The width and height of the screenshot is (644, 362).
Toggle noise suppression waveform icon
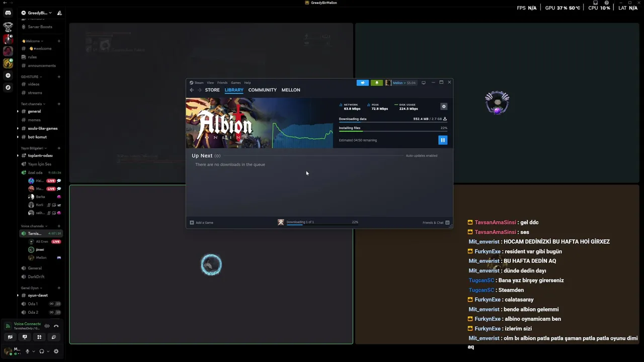click(x=47, y=326)
